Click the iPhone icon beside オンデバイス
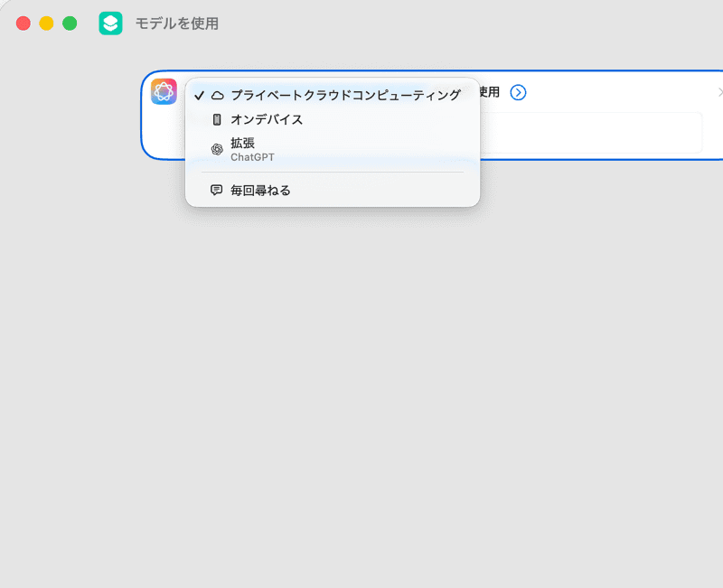 [x=217, y=117]
